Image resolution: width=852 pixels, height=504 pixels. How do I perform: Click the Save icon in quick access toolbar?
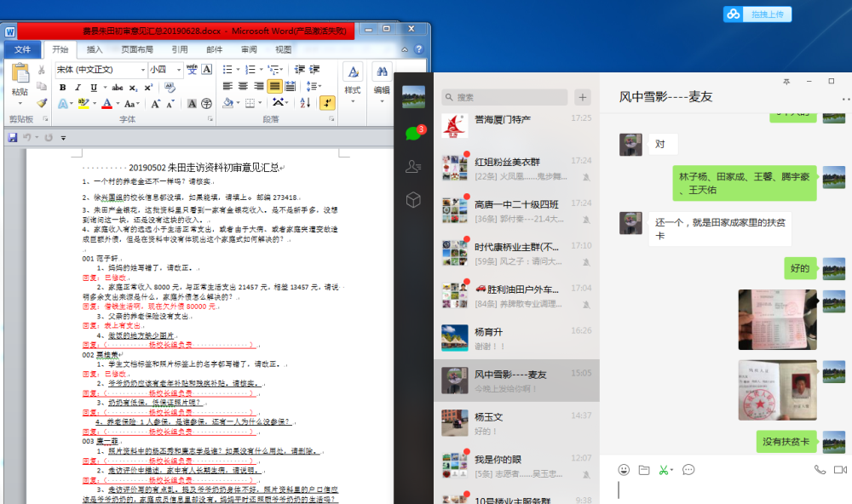coord(13,138)
